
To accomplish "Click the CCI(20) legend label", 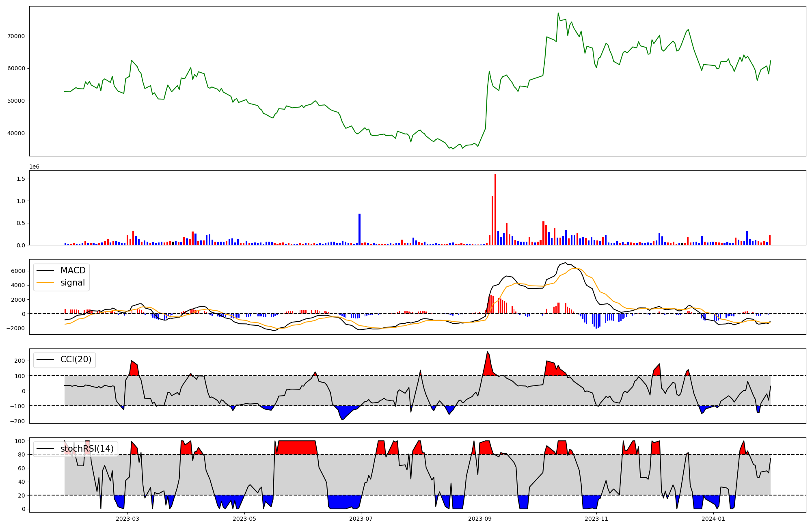I will pyautogui.click(x=76, y=359).
